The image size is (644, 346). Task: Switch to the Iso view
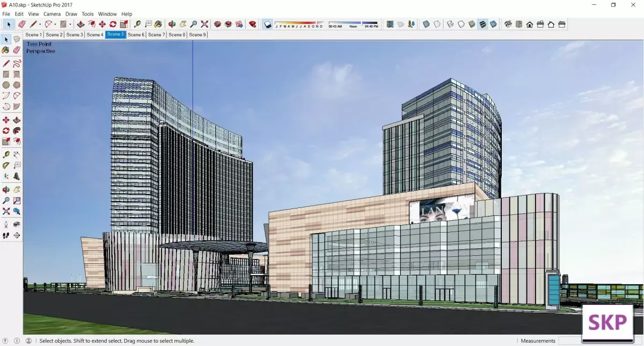coord(508,24)
